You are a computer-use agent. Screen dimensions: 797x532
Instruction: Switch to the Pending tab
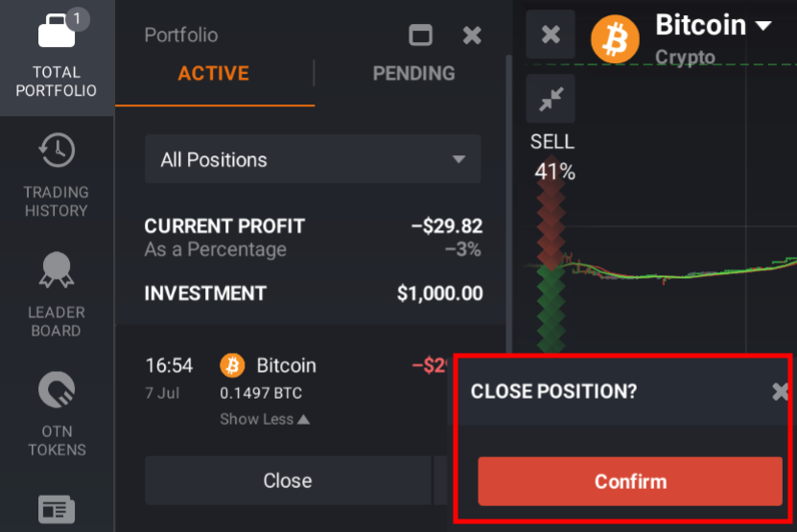coord(413,74)
